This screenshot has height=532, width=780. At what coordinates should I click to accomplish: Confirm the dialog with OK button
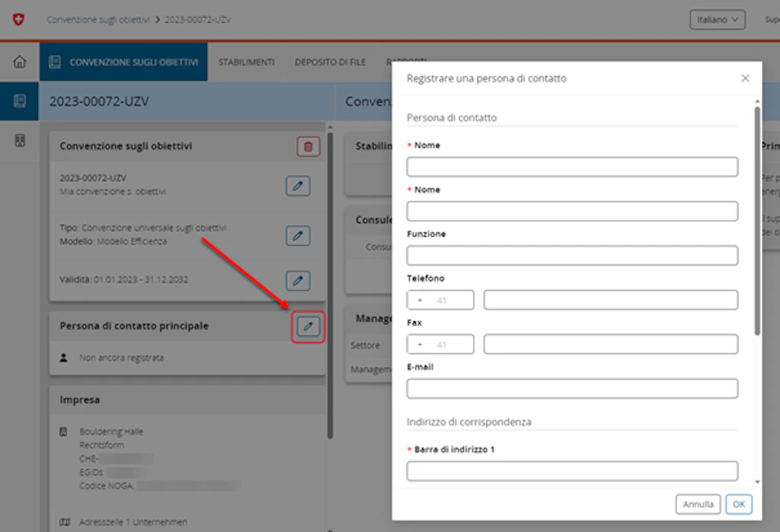[x=739, y=504]
